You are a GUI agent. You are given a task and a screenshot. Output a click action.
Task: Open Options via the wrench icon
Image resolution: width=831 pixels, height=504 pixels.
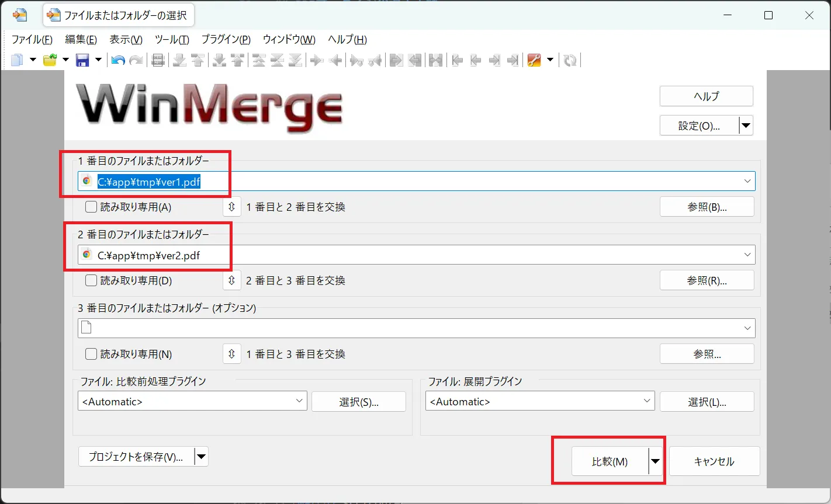pos(534,60)
